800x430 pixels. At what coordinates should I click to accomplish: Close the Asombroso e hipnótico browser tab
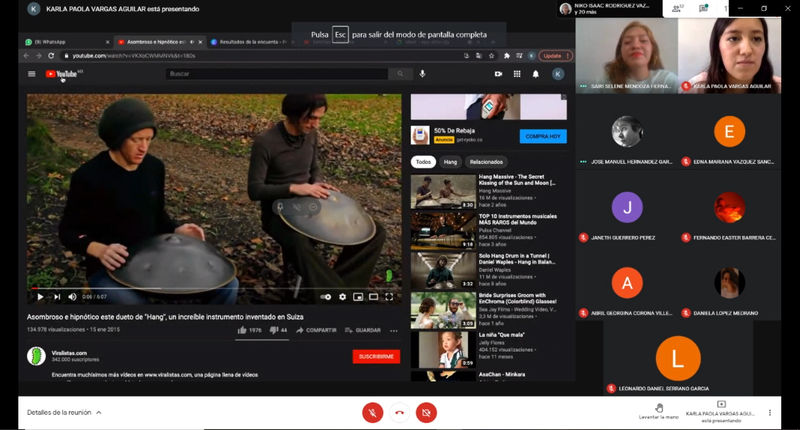pyautogui.click(x=201, y=42)
